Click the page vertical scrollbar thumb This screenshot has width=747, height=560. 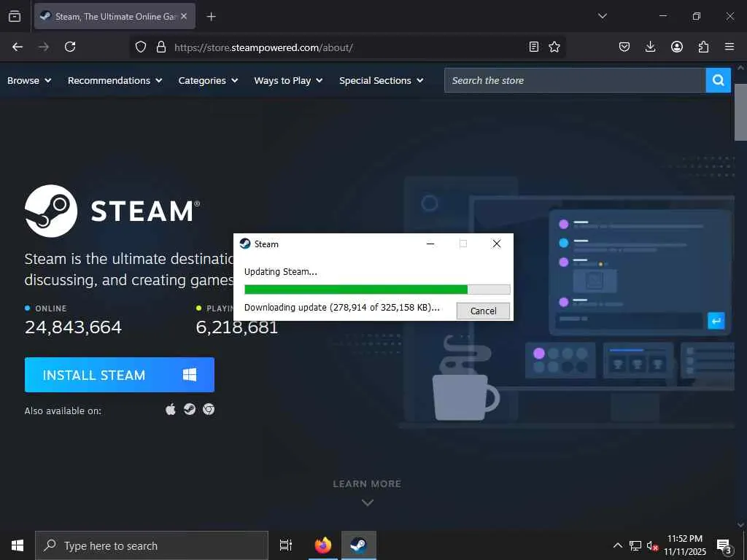pos(740,112)
